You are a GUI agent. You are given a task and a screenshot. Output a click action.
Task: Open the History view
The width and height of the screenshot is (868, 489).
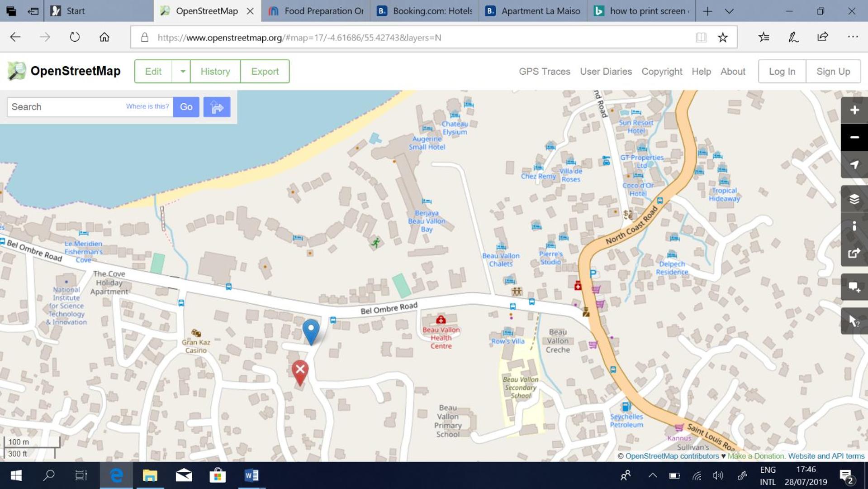215,71
